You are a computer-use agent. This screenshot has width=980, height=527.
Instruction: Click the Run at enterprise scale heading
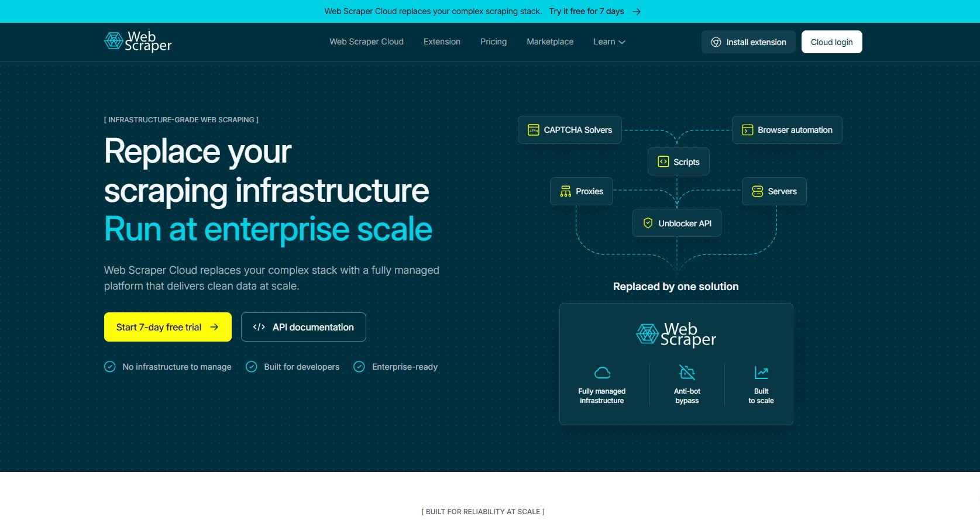click(268, 229)
